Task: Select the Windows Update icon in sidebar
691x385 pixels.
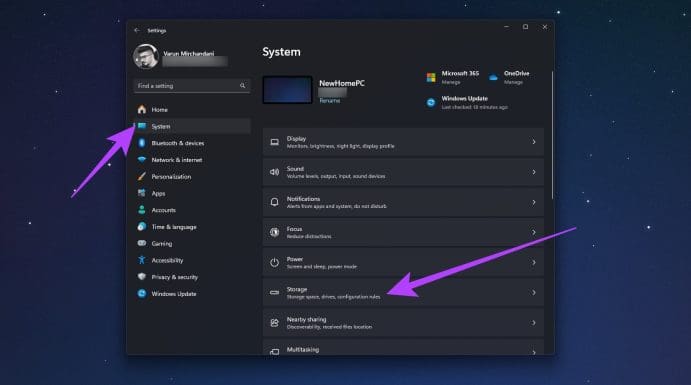Action: [x=141, y=294]
